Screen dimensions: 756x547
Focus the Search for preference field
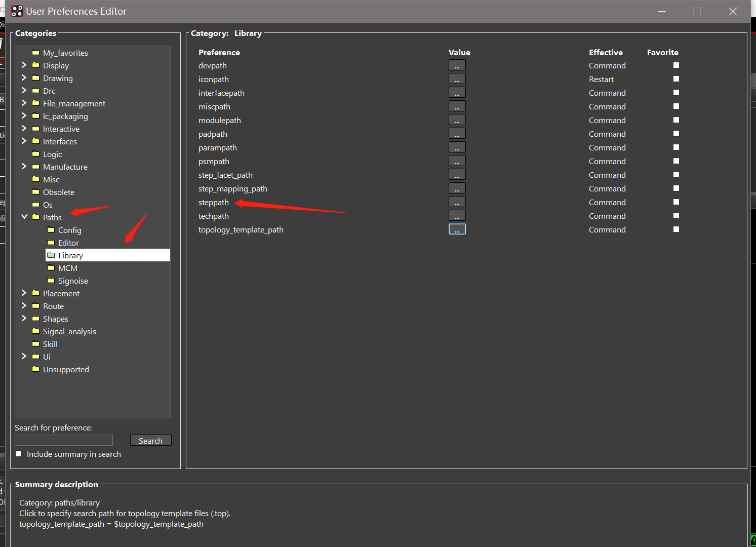[64, 440]
